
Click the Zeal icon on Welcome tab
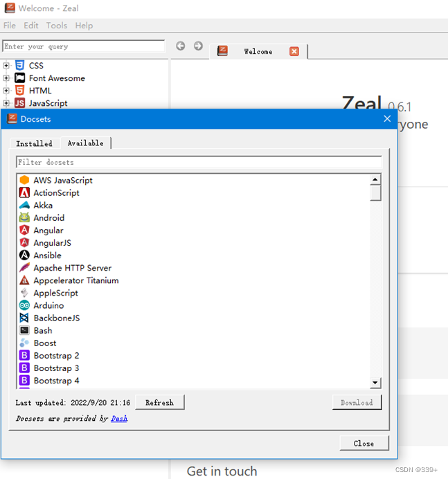point(222,51)
